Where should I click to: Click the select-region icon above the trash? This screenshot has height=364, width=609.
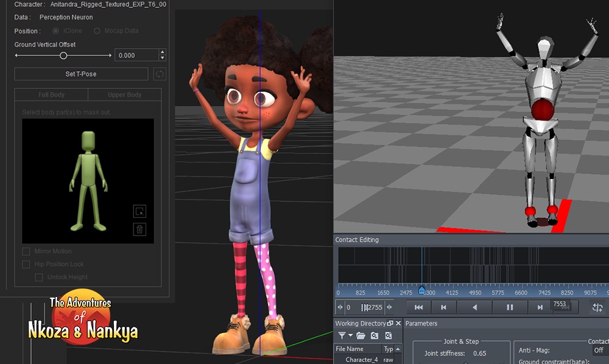point(139,211)
